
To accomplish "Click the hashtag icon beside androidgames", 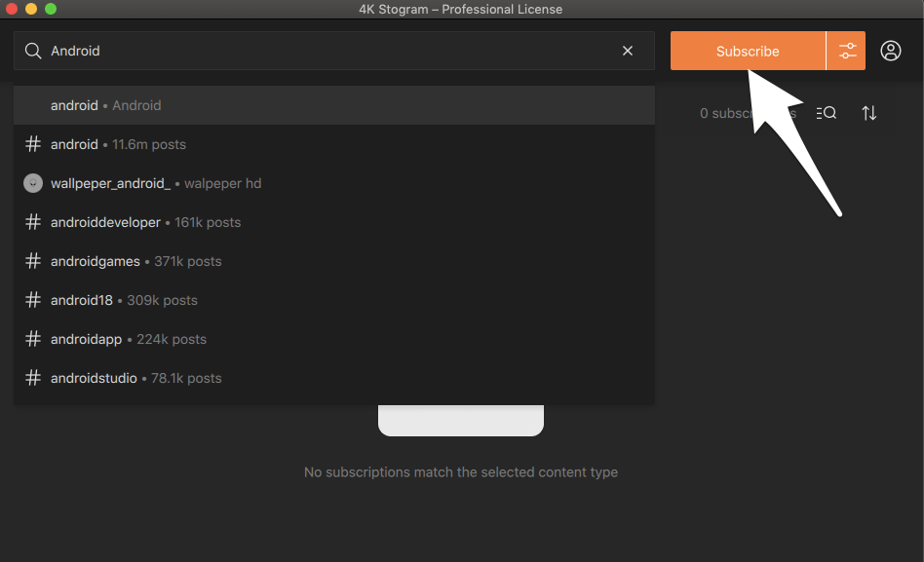I will pyautogui.click(x=33, y=261).
